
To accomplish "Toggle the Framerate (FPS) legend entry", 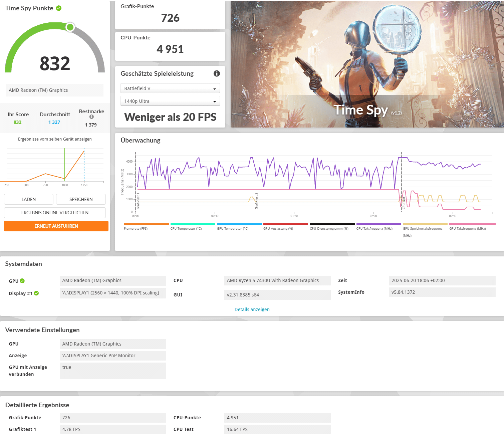I will [136, 228].
